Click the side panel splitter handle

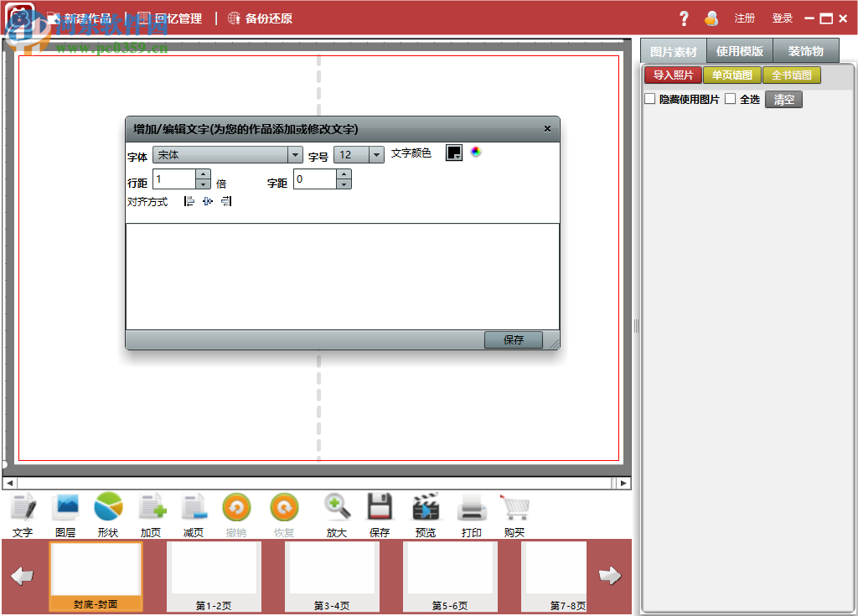tap(636, 326)
